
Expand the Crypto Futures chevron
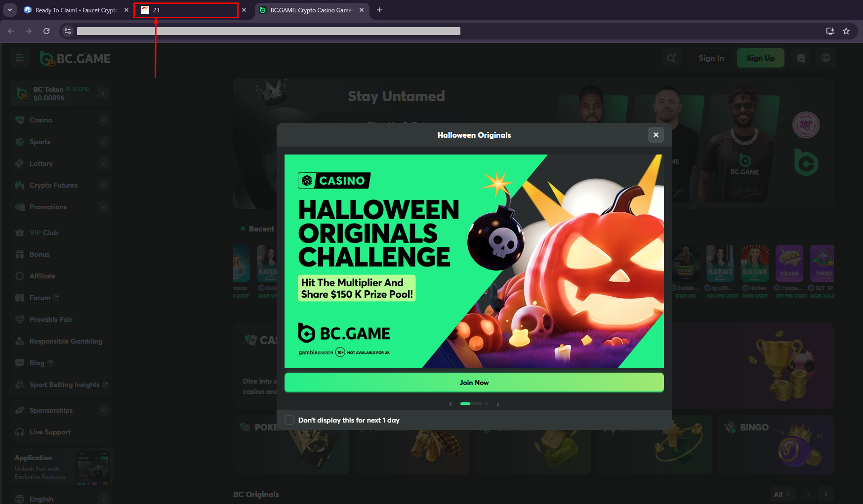(x=103, y=185)
